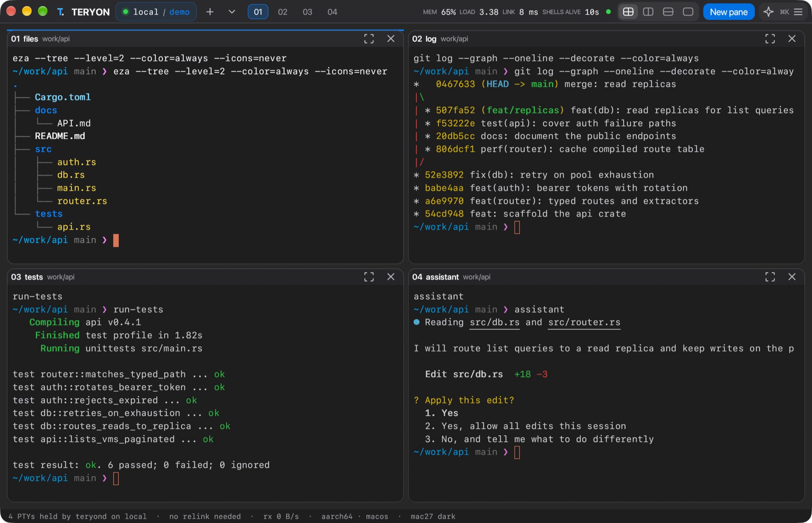Maximize the 02 log pane
The image size is (812, 523).
tap(770, 39)
